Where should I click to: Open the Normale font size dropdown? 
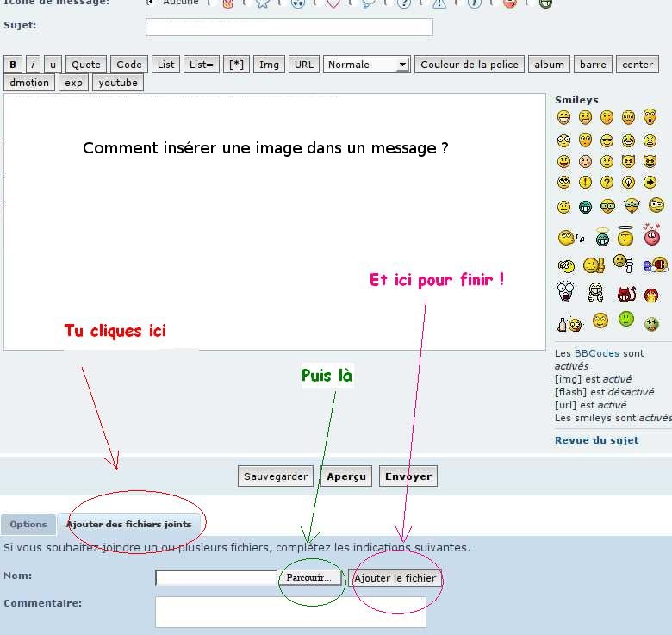point(367,65)
